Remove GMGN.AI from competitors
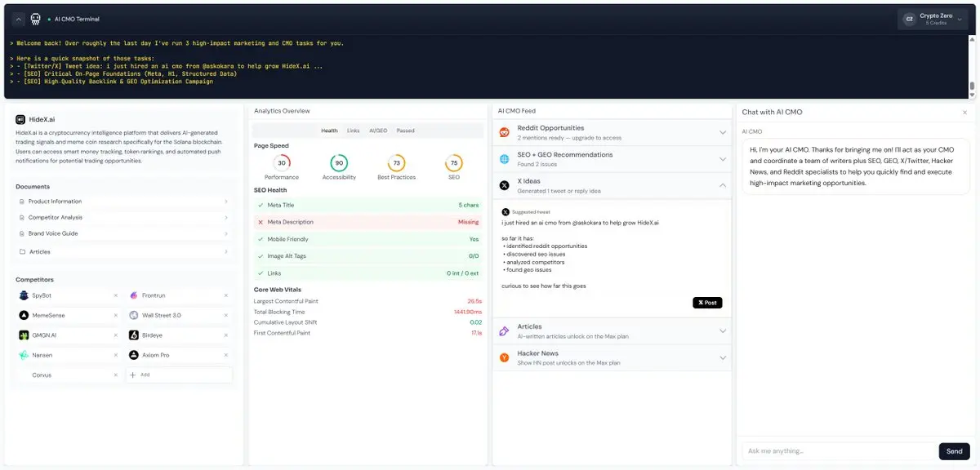 pyautogui.click(x=115, y=335)
